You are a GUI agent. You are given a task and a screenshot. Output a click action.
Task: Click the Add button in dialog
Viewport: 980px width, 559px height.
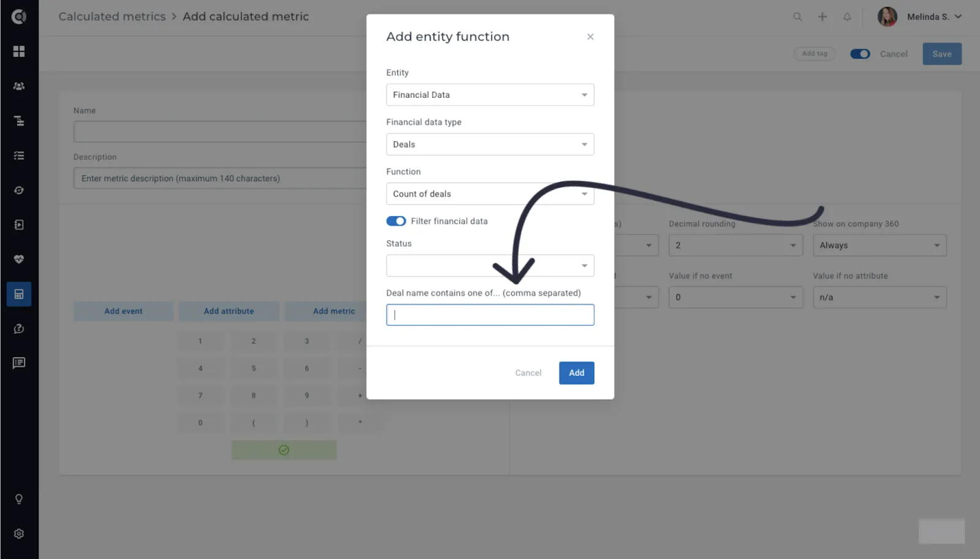click(576, 373)
